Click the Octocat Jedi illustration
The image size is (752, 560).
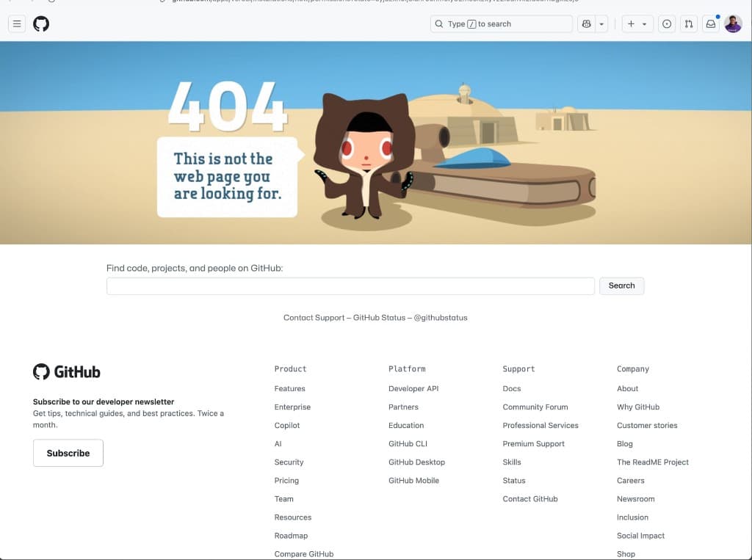coord(364,156)
